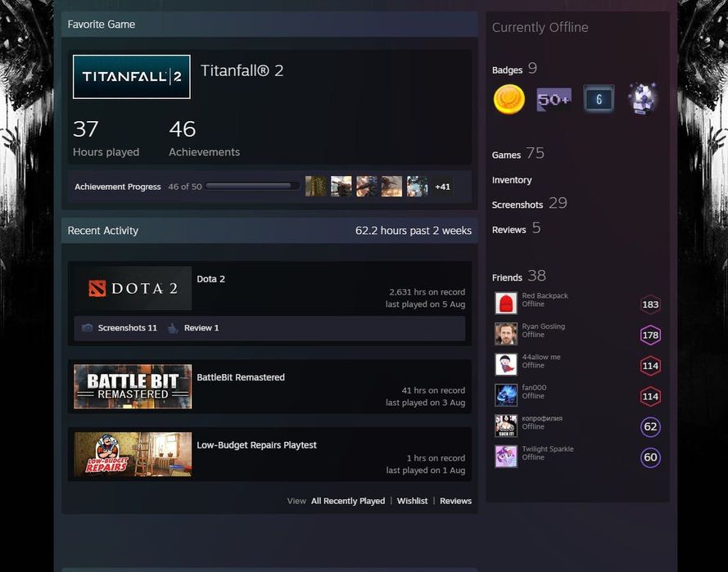This screenshot has height=572, width=728.
Task: Click level 178 badge of Ryan Gosling
Action: tap(650, 335)
